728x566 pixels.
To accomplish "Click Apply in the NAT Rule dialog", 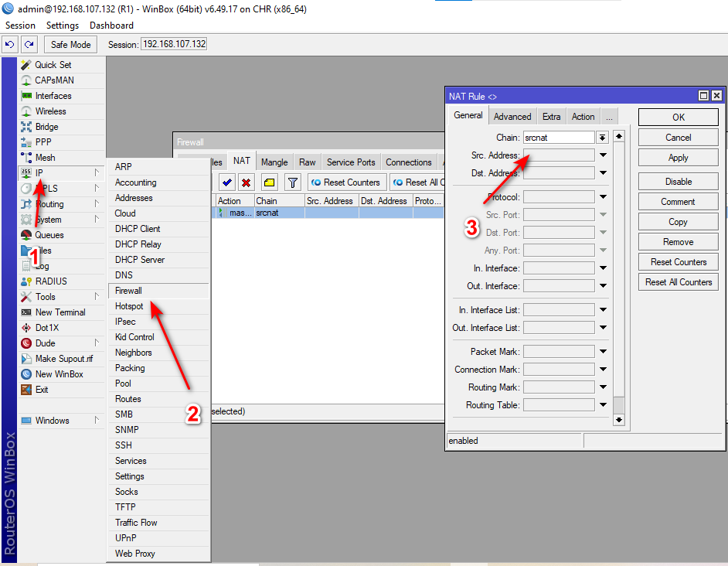I will (678, 158).
